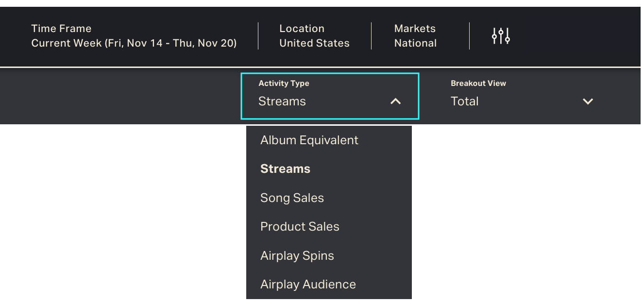Select Airplay Spins option
Viewport: 644px width, 302px height.
pyautogui.click(x=297, y=256)
